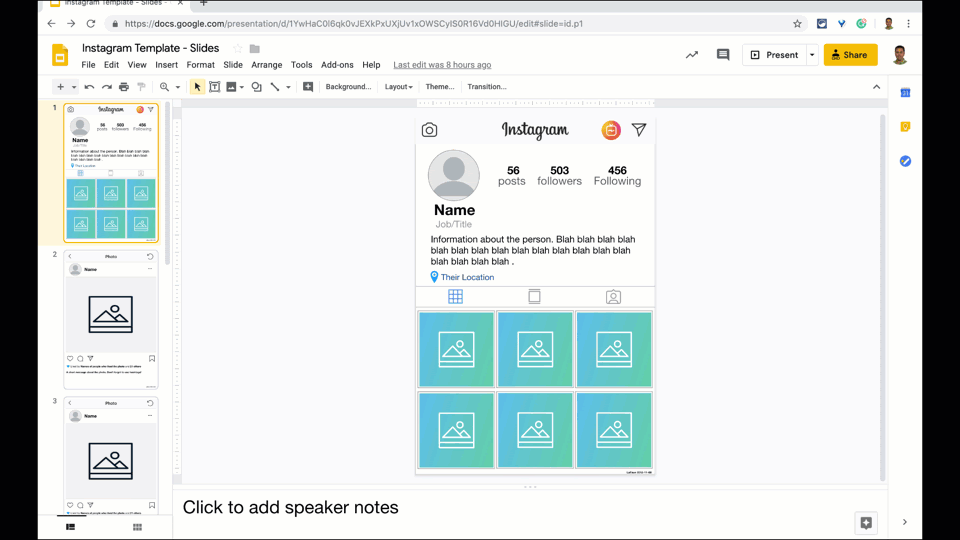Select slide 1 thumbnail
Image resolution: width=960 pixels, height=540 pixels.
point(111,173)
